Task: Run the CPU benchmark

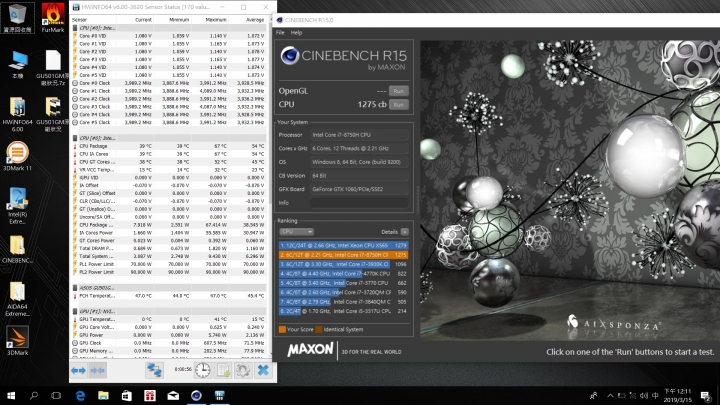Action: point(399,105)
